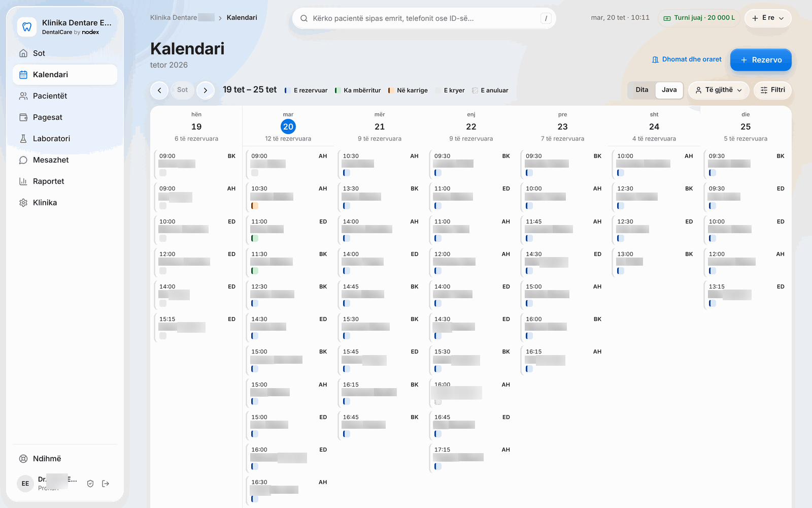Open Ndihmë via its lifebuoy icon
The image size is (812, 508).
(23, 459)
